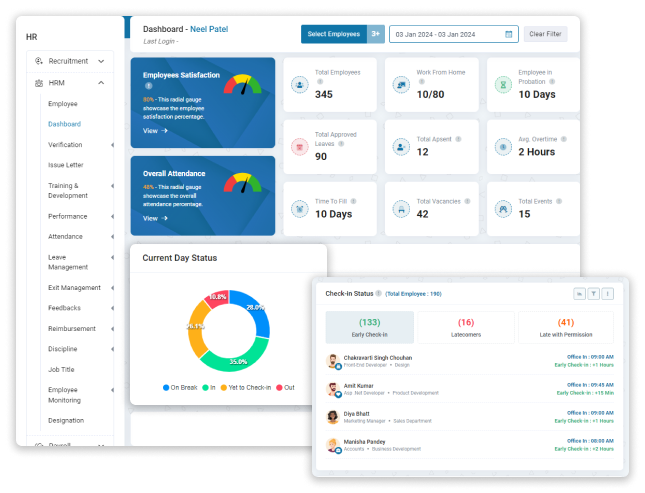Click the Clear Filter button

click(x=545, y=34)
